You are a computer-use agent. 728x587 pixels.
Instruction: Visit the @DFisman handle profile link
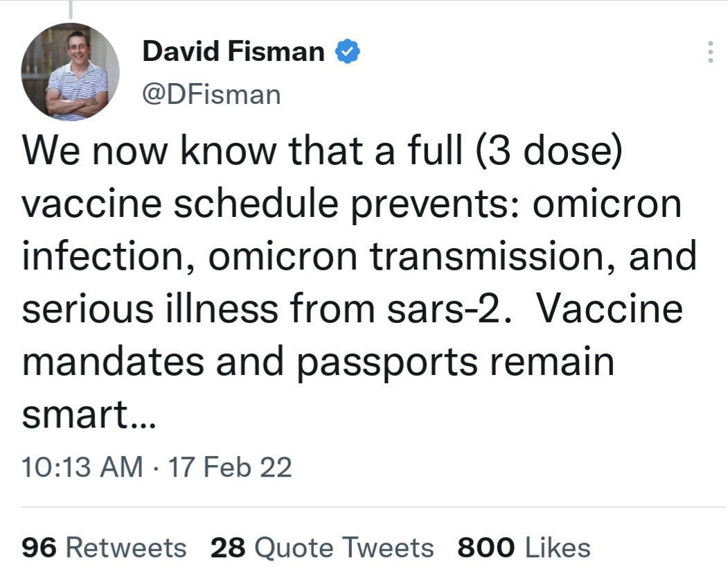[212, 95]
